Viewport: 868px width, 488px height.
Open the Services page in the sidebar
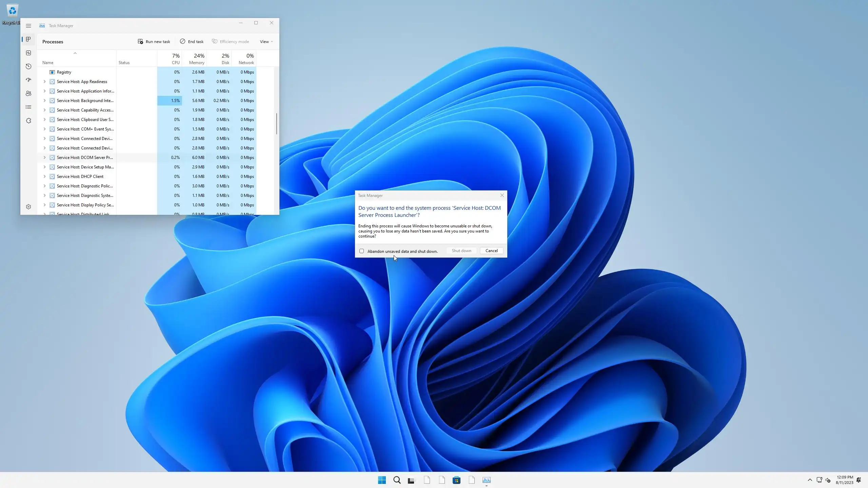[x=28, y=121]
